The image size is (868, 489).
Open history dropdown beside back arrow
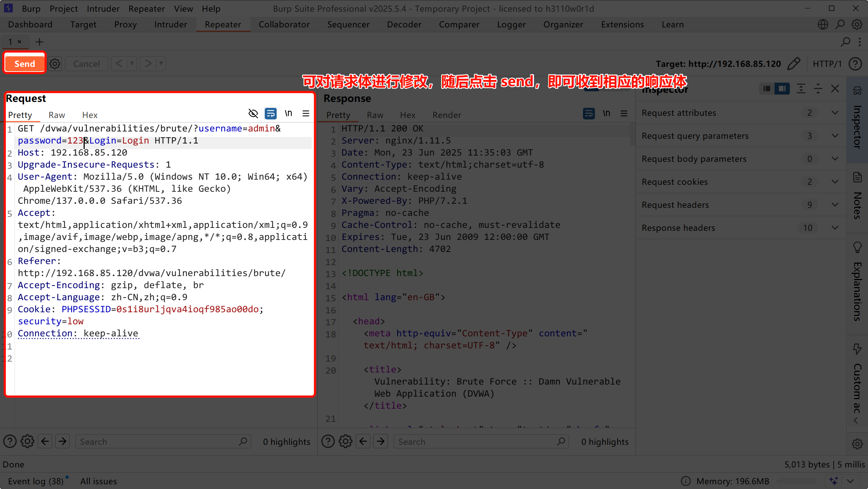132,64
